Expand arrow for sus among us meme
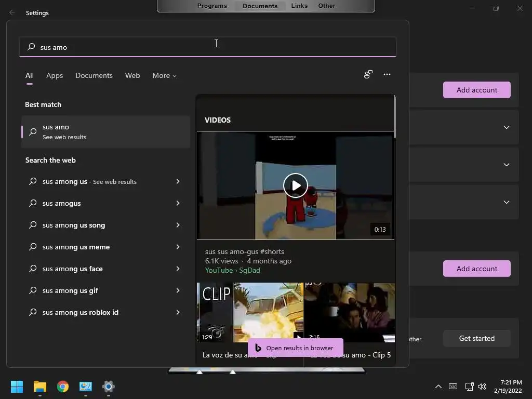This screenshot has width=532, height=399. point(178,247)
